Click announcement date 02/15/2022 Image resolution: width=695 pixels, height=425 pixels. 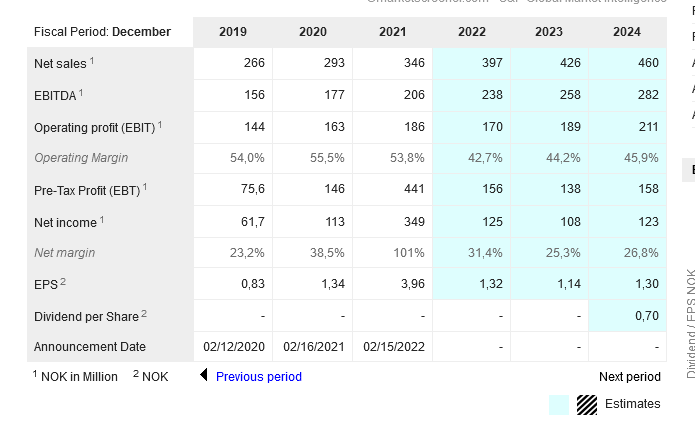394,347
